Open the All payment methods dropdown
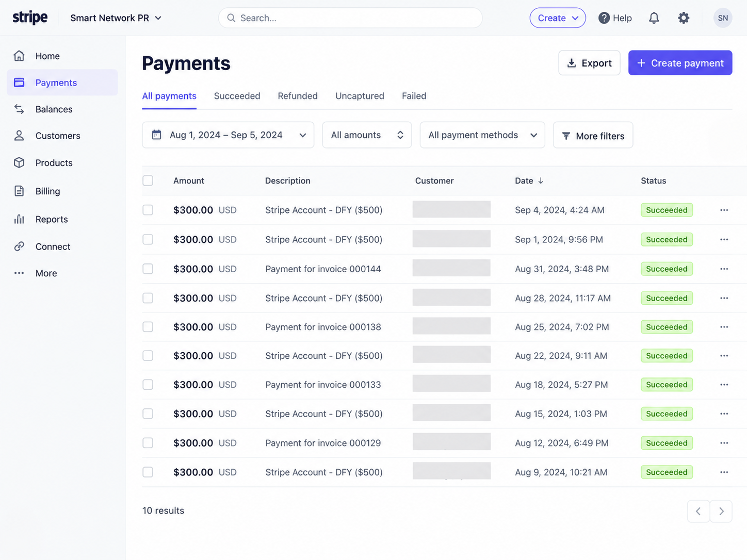Screen dimensions: 747x560 click(x=482, y=135)
